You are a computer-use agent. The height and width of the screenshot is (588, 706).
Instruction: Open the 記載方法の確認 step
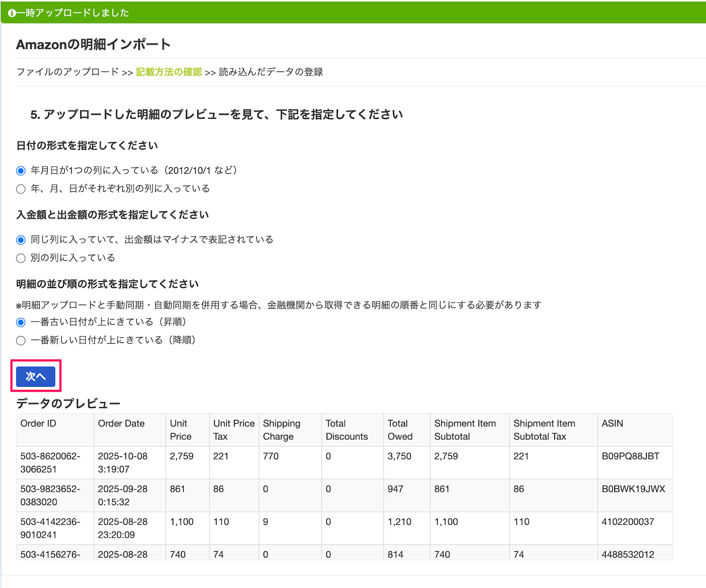coord(169,72)
